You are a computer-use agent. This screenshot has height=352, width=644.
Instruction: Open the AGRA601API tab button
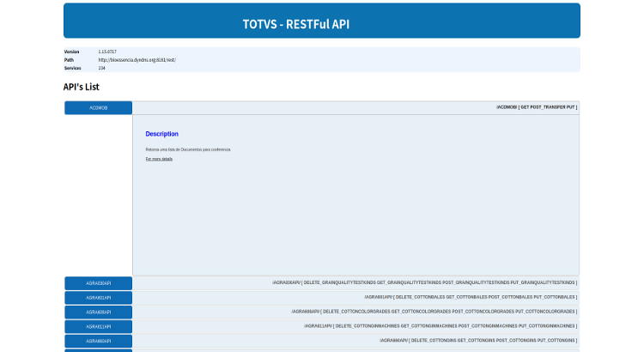click(98, 298)
